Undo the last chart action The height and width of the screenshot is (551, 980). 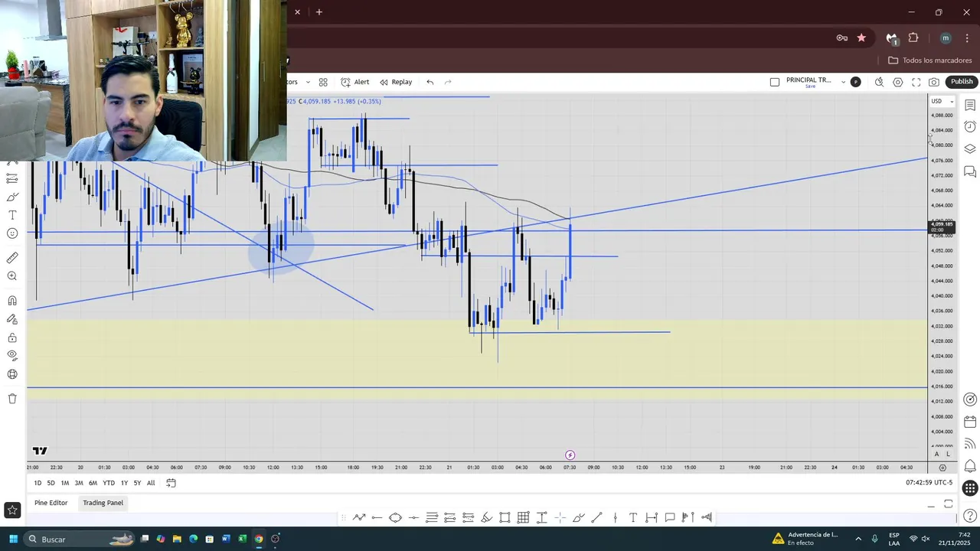click(430, 82)
